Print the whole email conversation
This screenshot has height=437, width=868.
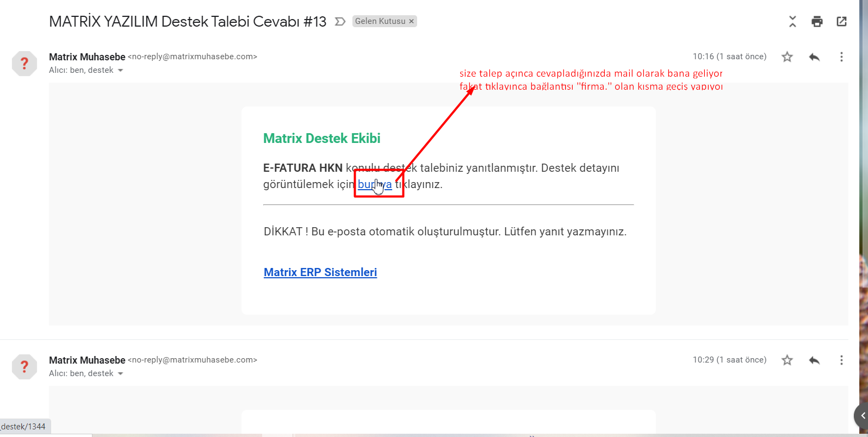pyautogui.click(x=817, y=22)
